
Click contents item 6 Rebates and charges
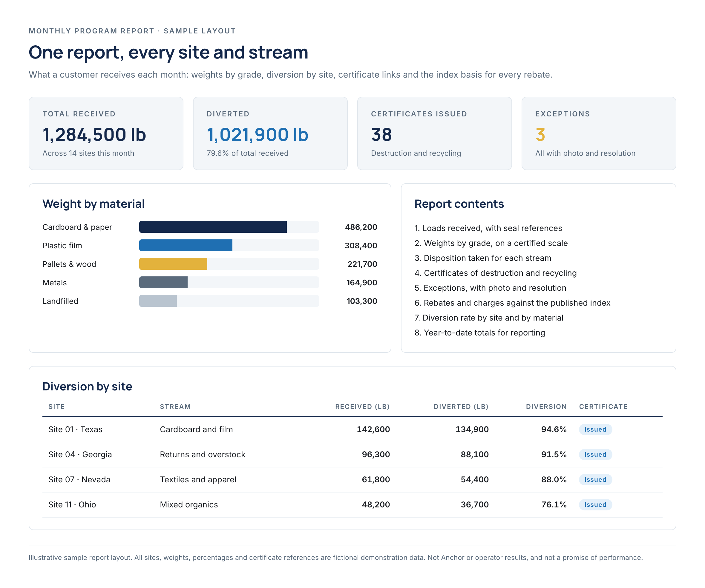coord(512,303)
